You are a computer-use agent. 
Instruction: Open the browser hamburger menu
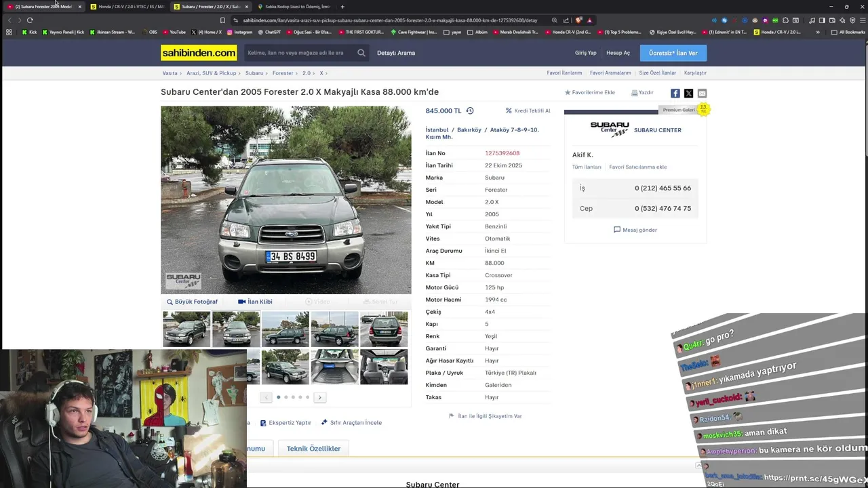(x=861, y=20)
